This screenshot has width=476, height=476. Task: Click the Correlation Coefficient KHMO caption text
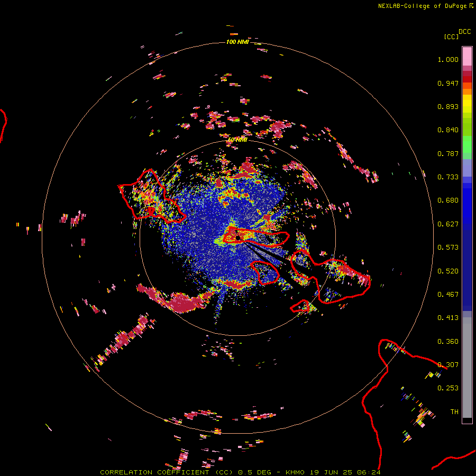pyautogui.click(x=240, y=472)
